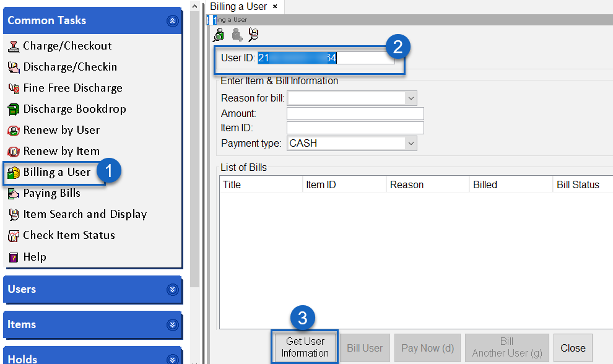The image size is (613, 364).
Task: Sort bills by Title column header
Action: [x=261, y=184]
